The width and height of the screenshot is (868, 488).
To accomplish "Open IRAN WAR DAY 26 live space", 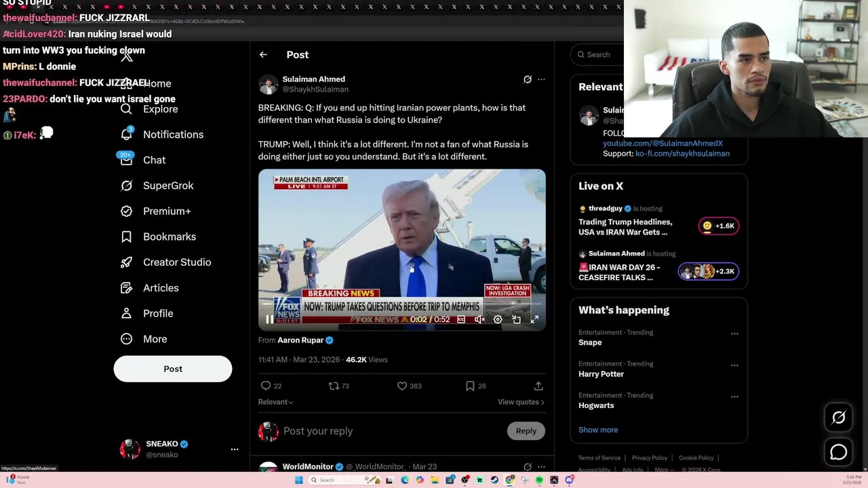I will click(x=619, y=272).
